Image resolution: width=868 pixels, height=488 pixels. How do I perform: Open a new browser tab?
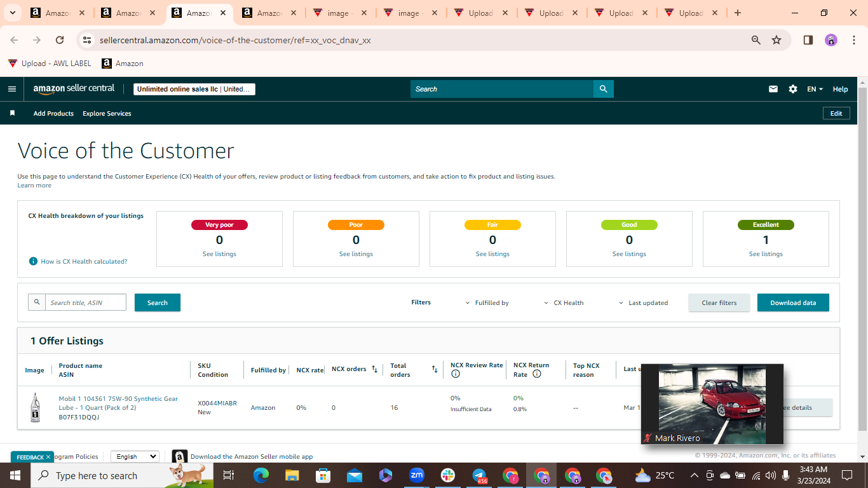click(x=737, y=13)
